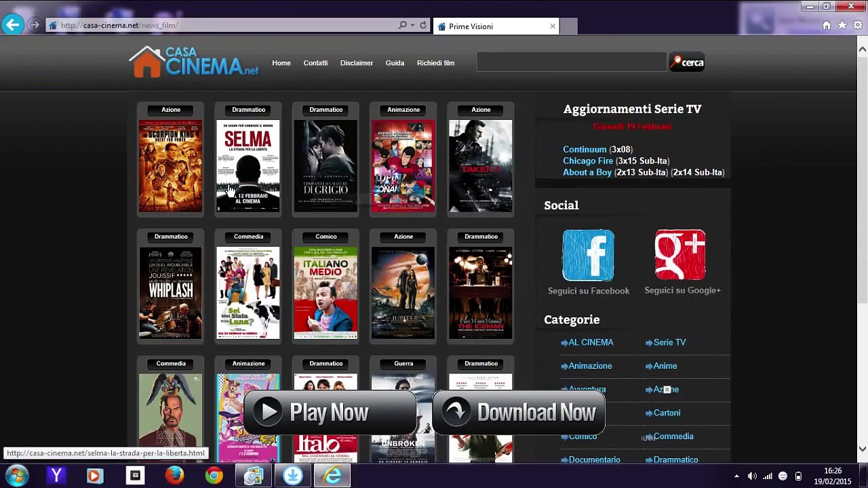Viewport: 868px width, 488px height.
Task: Close the ad overlay with the small X
Action: (x=667, y=389)
